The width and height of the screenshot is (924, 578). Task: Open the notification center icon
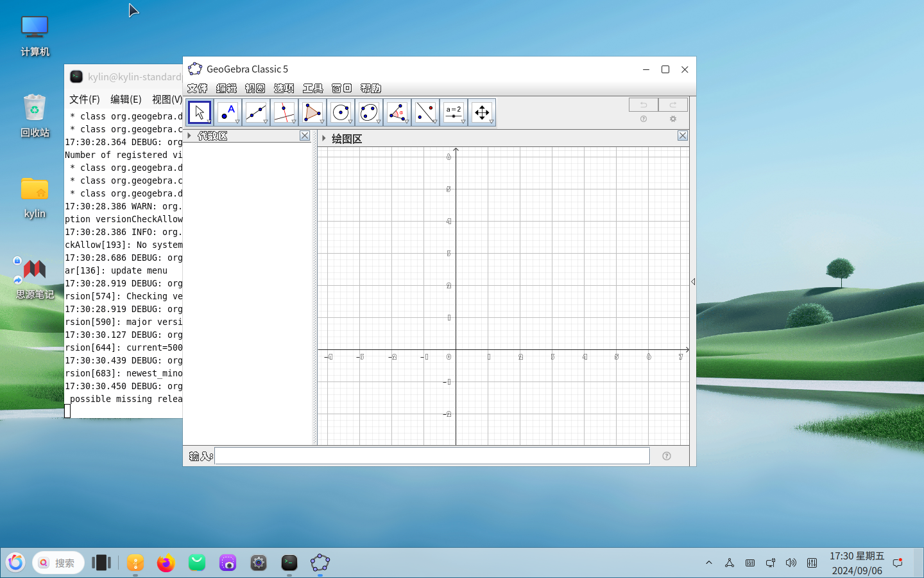[x=898, y=563]
